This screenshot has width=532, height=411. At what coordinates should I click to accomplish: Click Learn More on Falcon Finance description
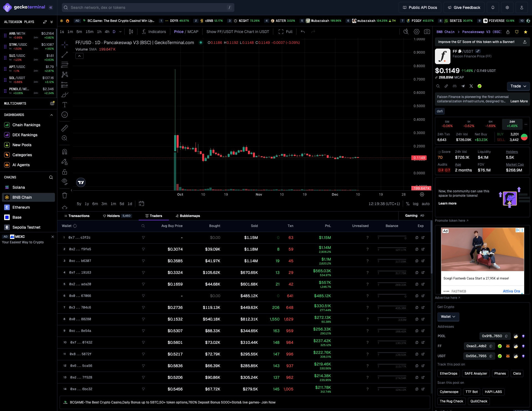point(519,101)
